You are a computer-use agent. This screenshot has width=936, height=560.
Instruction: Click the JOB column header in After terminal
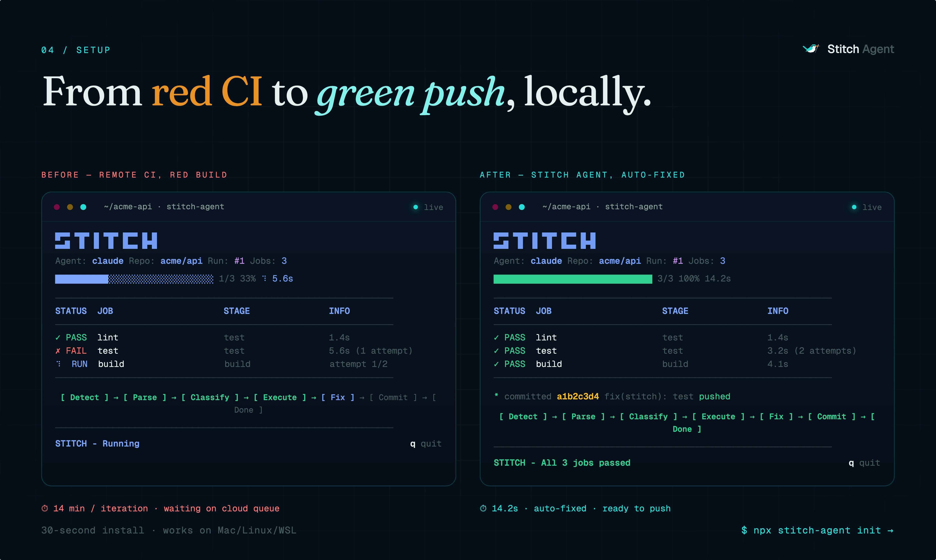(x=544, y=311)
